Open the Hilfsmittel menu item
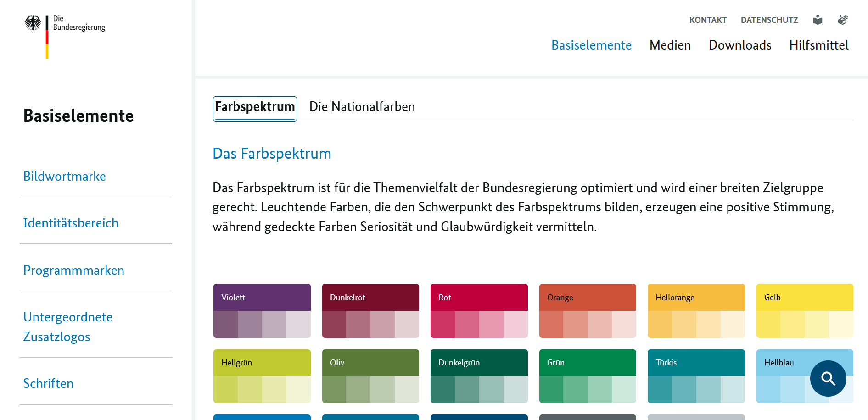 click(x=819, y=45)
